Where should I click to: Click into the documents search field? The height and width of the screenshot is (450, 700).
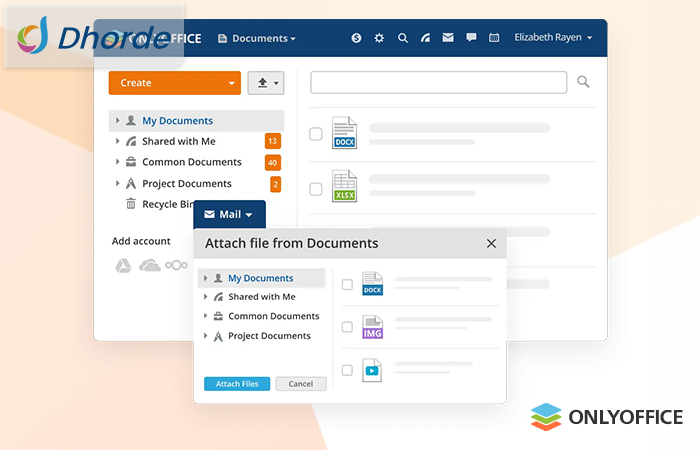pos(438,82)
